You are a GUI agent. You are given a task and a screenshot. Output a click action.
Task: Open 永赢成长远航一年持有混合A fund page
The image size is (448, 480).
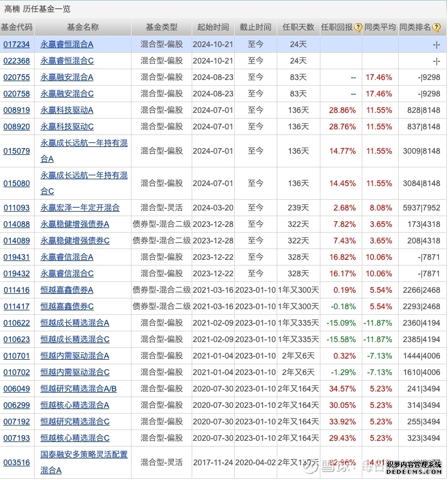point(84,151)
